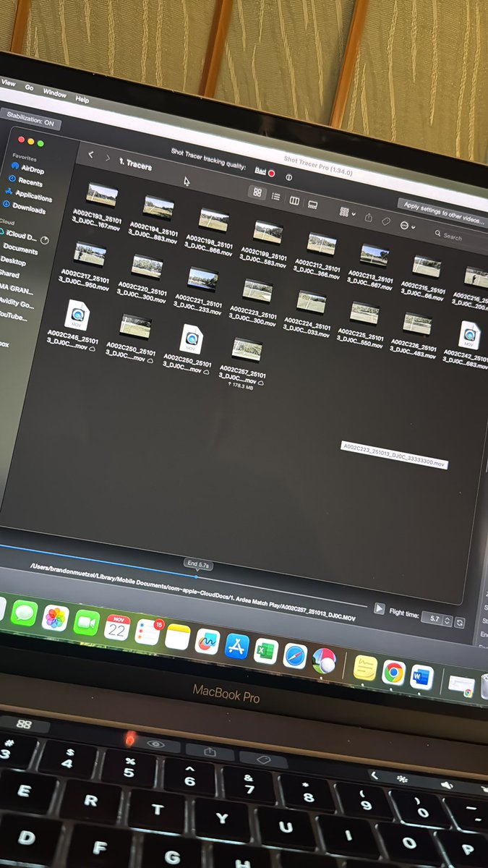
Task: Open the Finder action ellipsis menu
Action: 407,226
